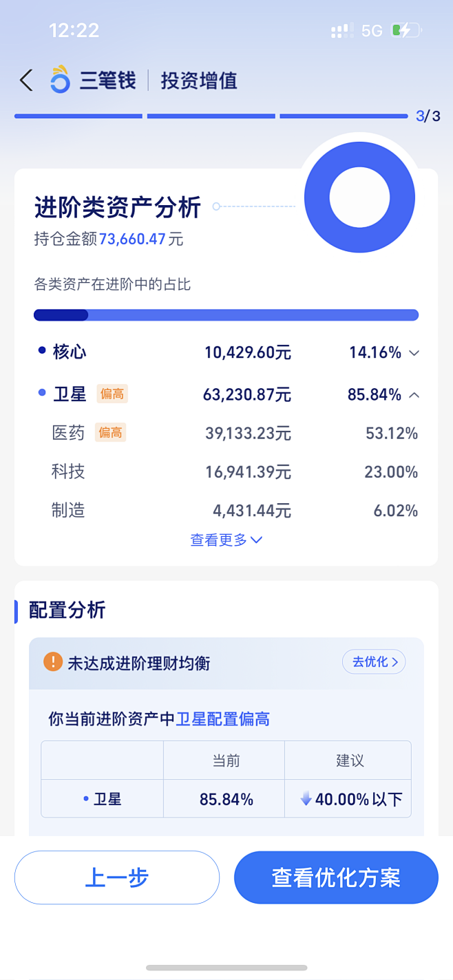The width and height of the screenshot is (453, 980).
Task: Tap the 去优化 link button
Action: click(x=374, y=662)
